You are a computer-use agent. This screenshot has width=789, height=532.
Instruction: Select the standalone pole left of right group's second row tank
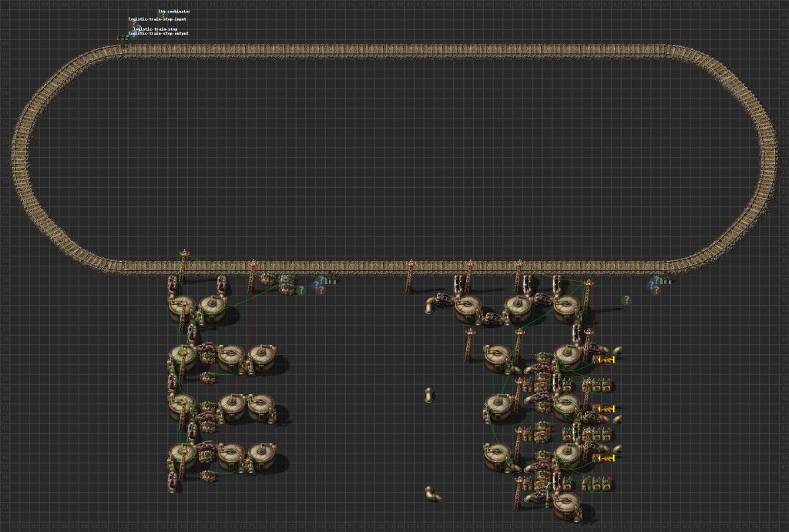coord(469,346)
